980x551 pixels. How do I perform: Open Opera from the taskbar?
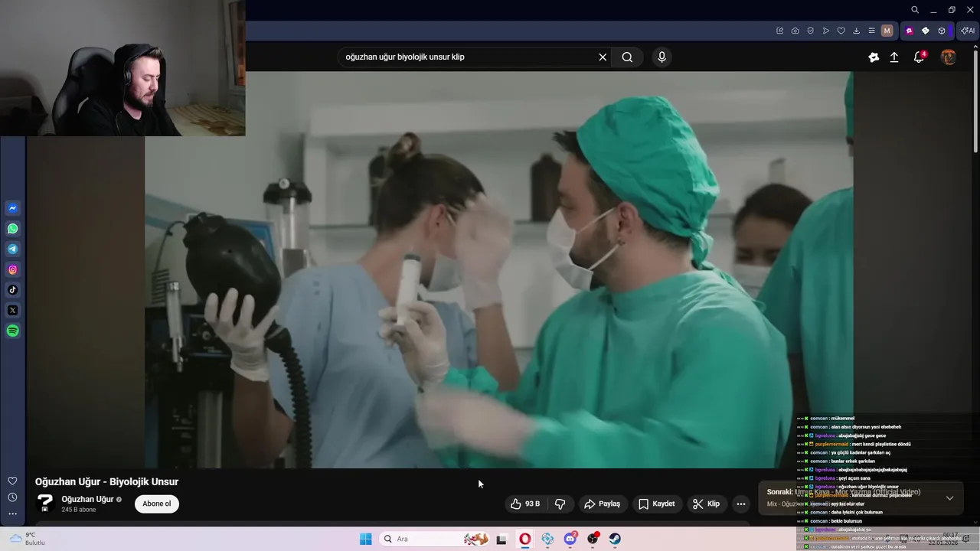click(x=525, y=539)
